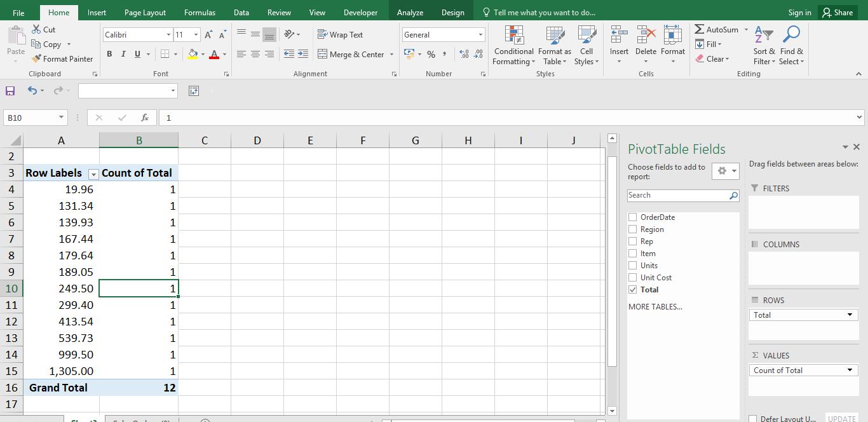Check the Region field checkbox
868x422 pixels.
coord(633,229)
